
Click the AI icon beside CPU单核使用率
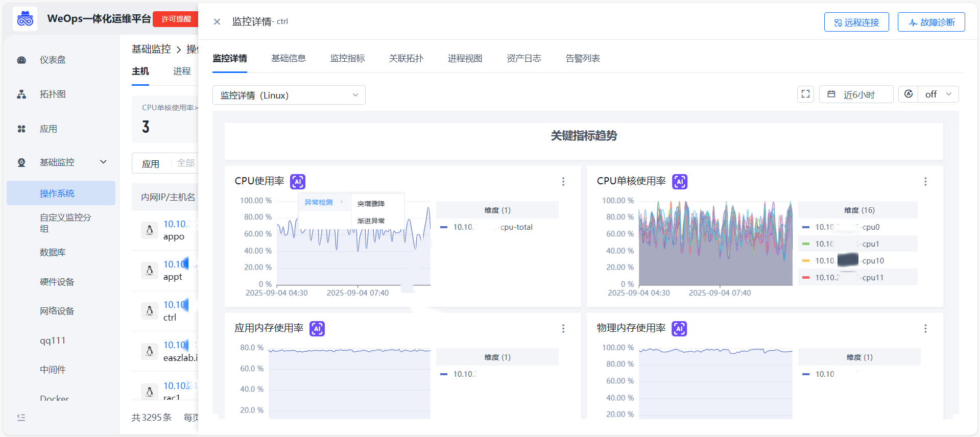click(x=680, y=182)
